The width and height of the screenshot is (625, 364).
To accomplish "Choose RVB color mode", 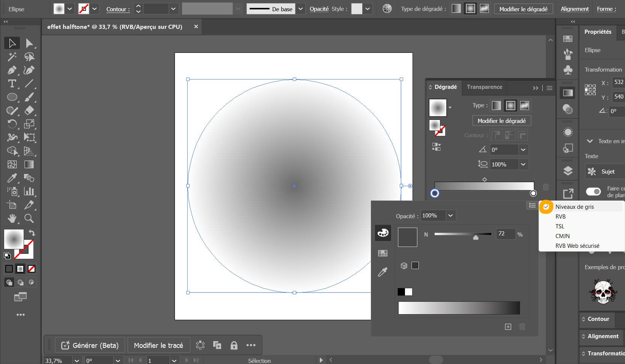I will 560,216.
